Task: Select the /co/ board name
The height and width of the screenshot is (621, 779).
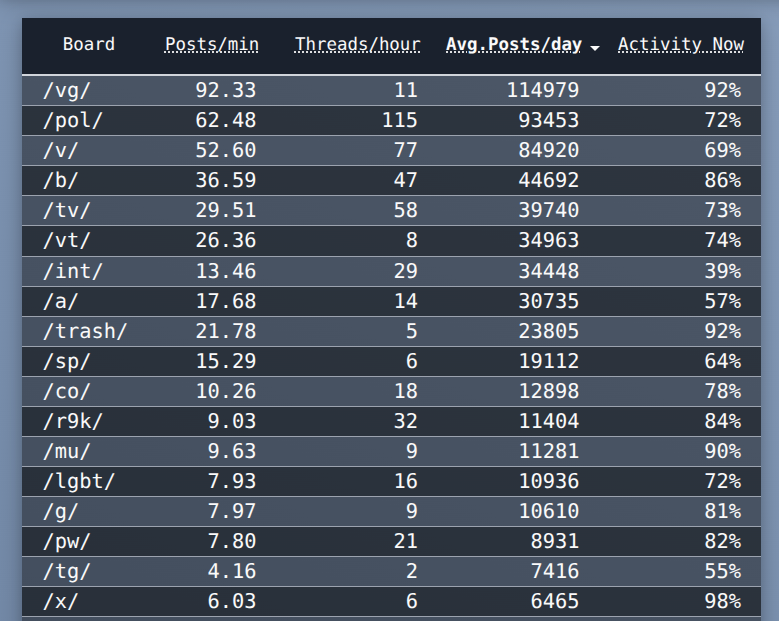Action: coord(67,391)
